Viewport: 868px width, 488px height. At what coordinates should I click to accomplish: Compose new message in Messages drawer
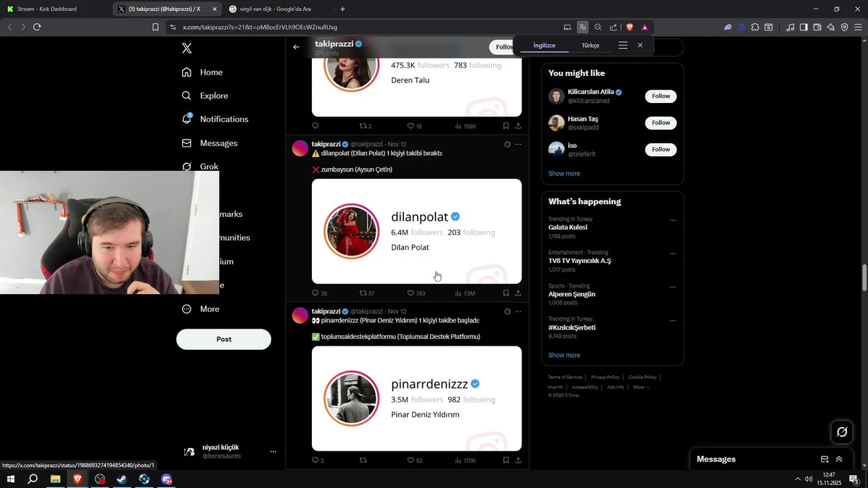click(x=825, y=459)
